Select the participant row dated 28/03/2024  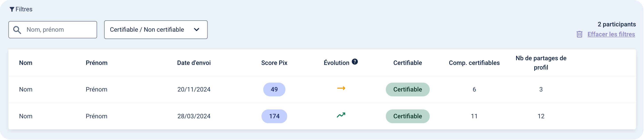(x=322, y=116)
